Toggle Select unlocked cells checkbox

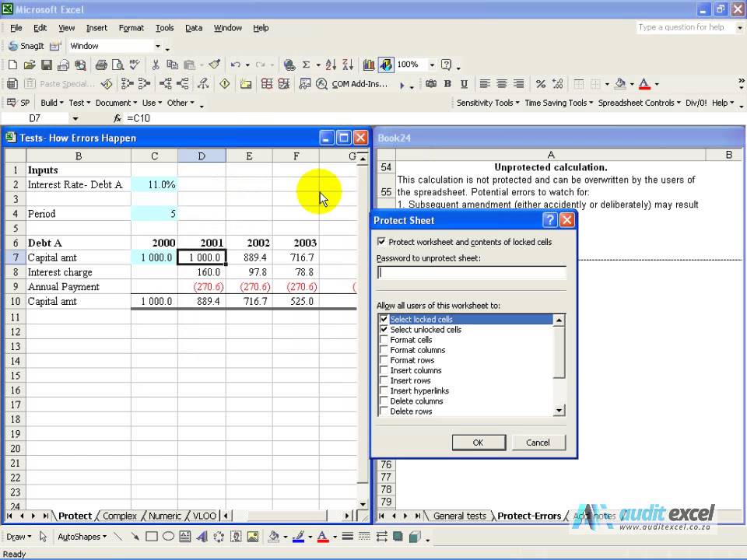pos(384,330)
